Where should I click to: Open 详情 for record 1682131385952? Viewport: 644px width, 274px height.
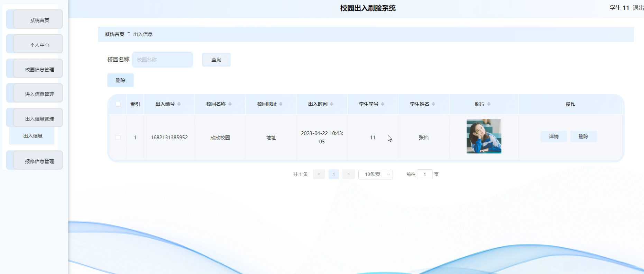click(554, 136)
